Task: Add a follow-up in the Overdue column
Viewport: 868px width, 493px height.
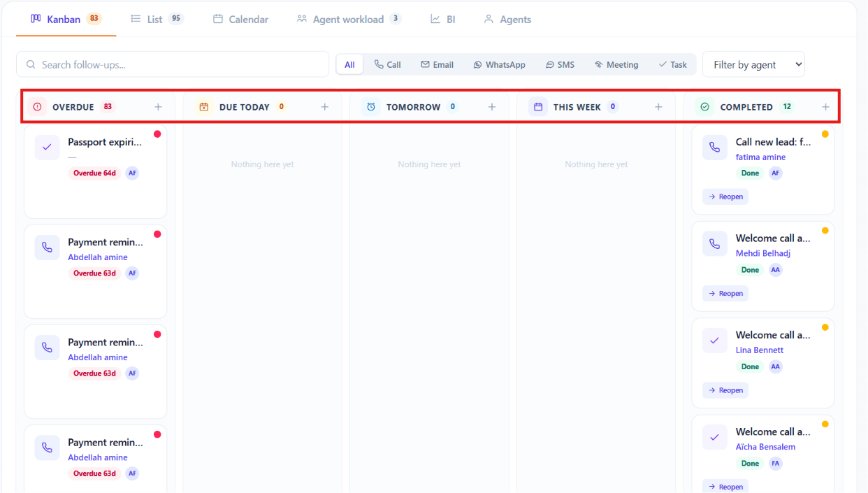Action: 158,107
